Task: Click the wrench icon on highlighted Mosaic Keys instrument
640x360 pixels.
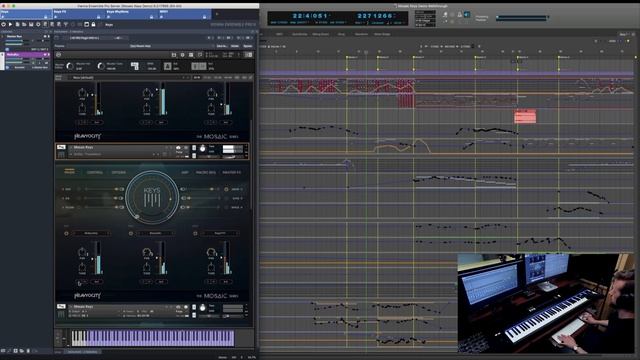Action: point(61,147)
